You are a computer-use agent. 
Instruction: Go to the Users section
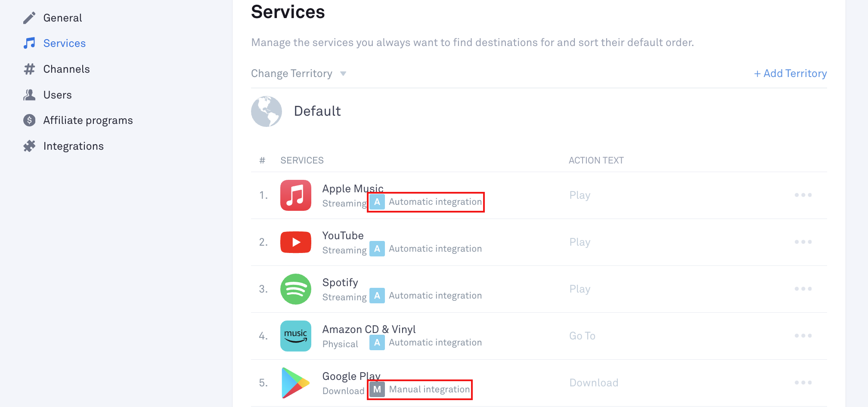[57, 95]
